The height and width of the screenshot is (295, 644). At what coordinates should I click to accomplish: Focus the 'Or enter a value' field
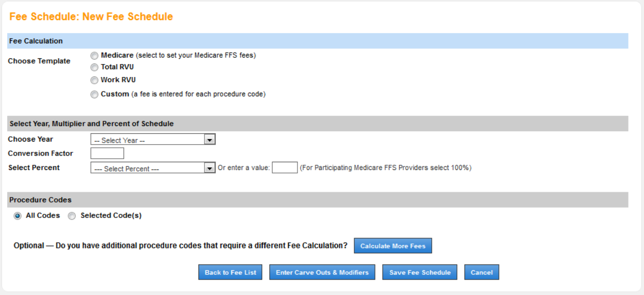(x=285, y=168)
